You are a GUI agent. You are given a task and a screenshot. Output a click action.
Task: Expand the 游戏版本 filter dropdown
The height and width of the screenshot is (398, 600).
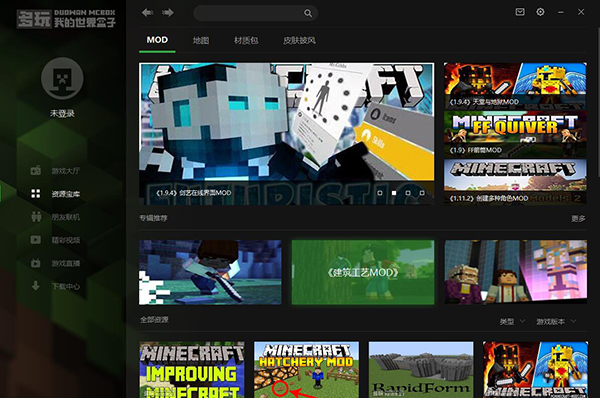556,321
